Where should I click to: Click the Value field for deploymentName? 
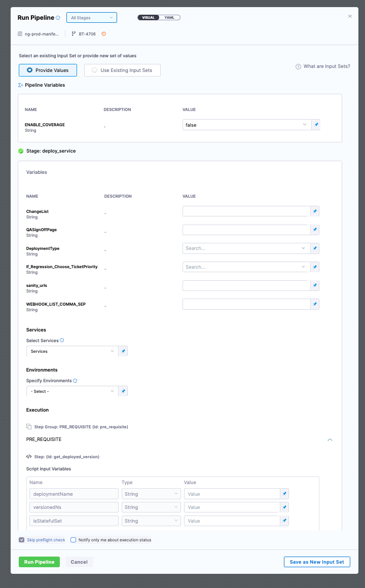[x=232, y=494]
